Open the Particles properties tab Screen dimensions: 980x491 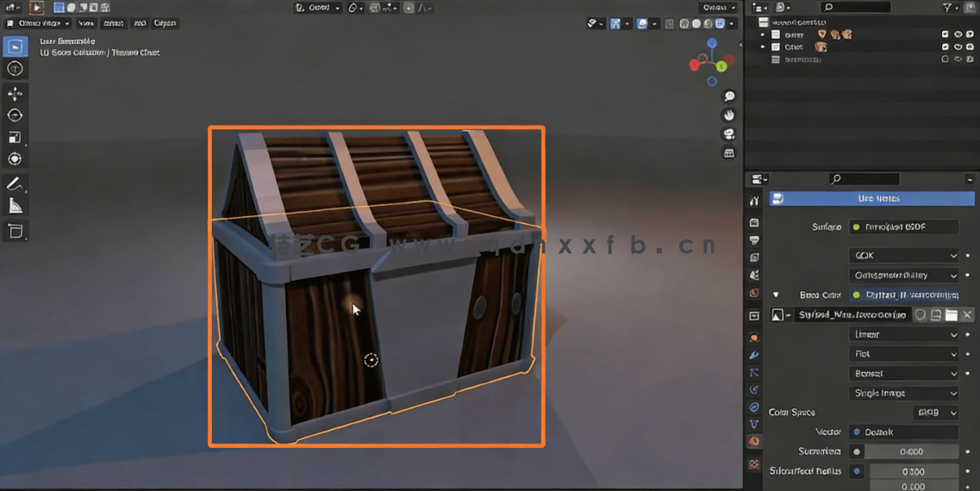(754, 372)
